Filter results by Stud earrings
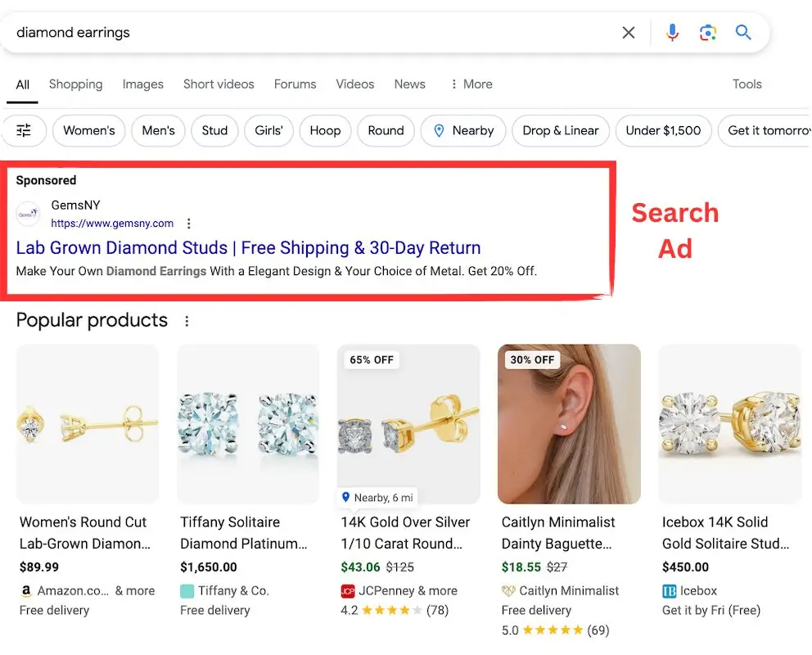Image resolution: width=812 pixels, height=655 pixels. [214, 130]
